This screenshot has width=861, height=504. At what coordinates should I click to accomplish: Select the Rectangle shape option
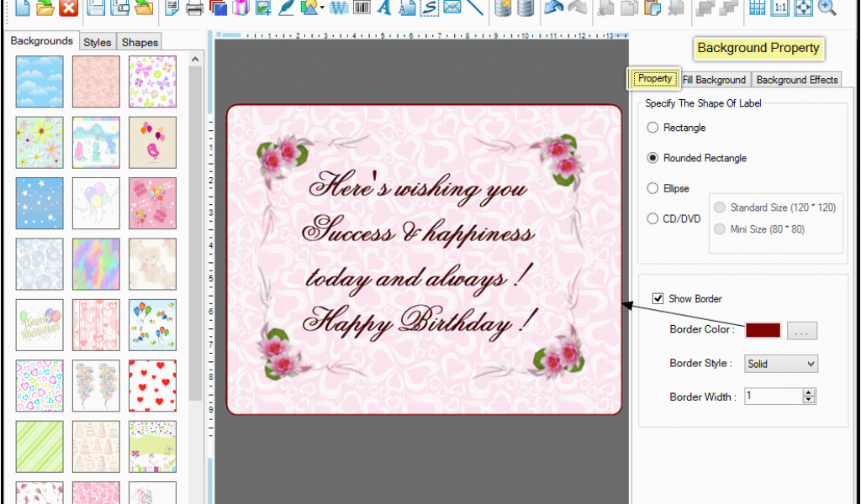pyautogui.click(x=652, y=128)
